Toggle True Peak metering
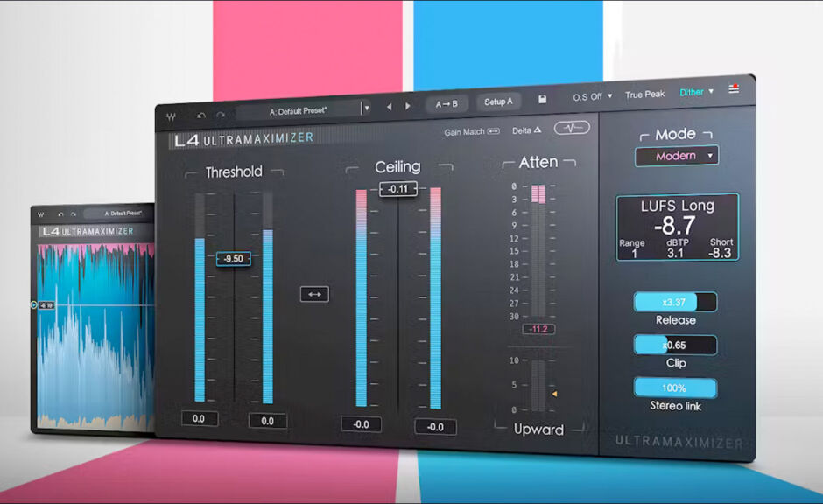 click(x=645, y=94)
